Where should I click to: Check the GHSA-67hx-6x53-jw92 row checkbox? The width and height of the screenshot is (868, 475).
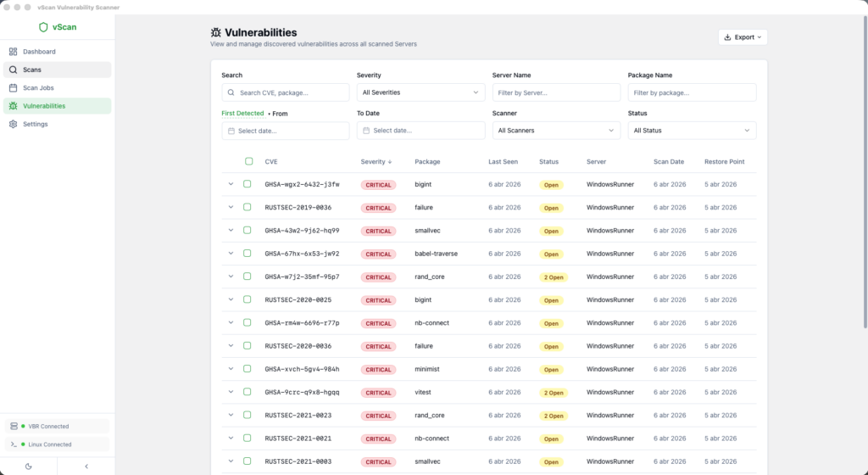pyautogui.click(x=248, y=253)
